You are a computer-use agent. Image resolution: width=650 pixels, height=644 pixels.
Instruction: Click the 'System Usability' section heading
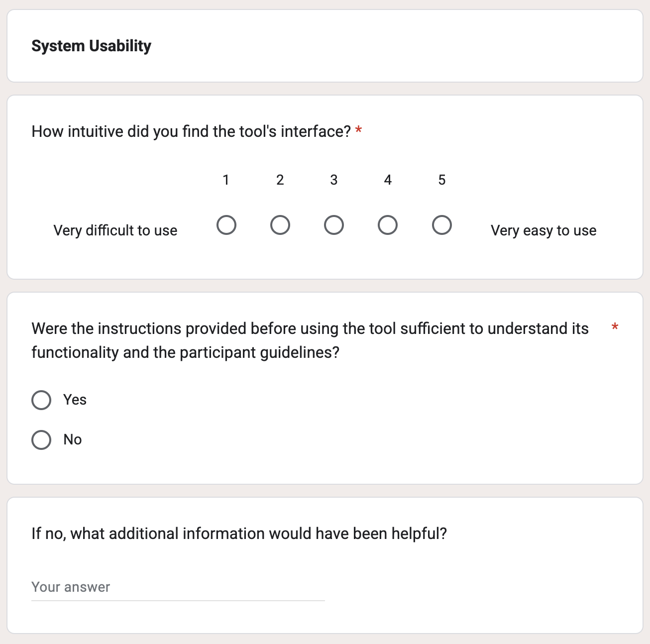92,46
